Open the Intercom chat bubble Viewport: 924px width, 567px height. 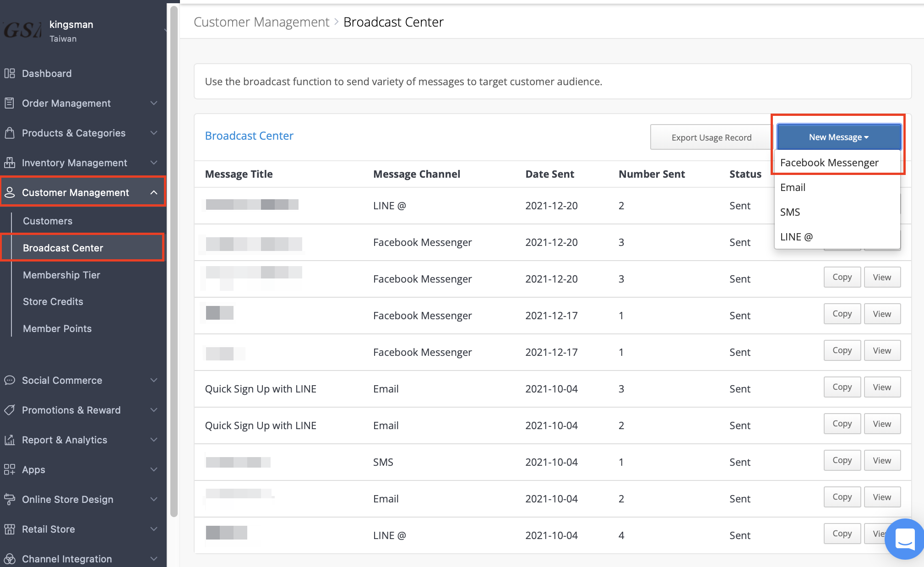(x=903, y=539)
